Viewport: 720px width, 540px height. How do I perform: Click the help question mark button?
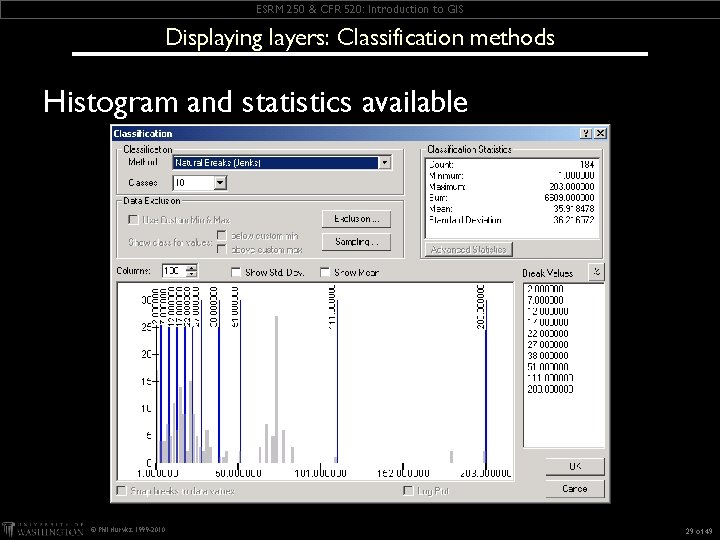coord(586,133)
